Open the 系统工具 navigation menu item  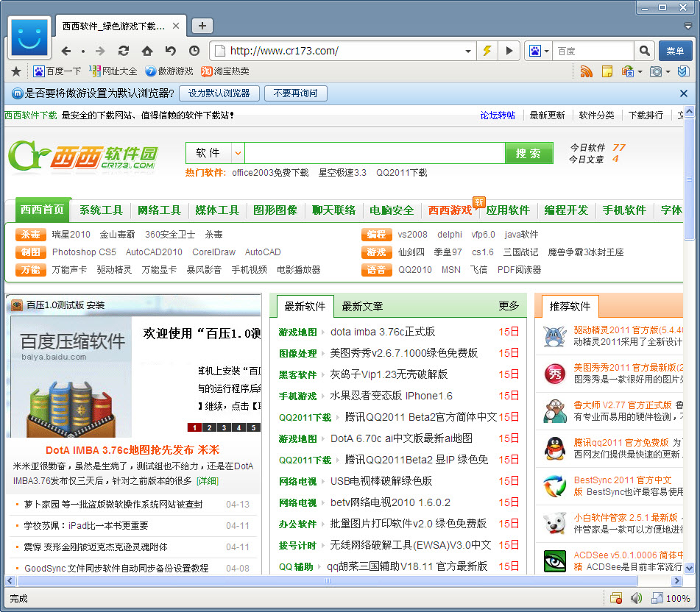[x=101, y=210]
